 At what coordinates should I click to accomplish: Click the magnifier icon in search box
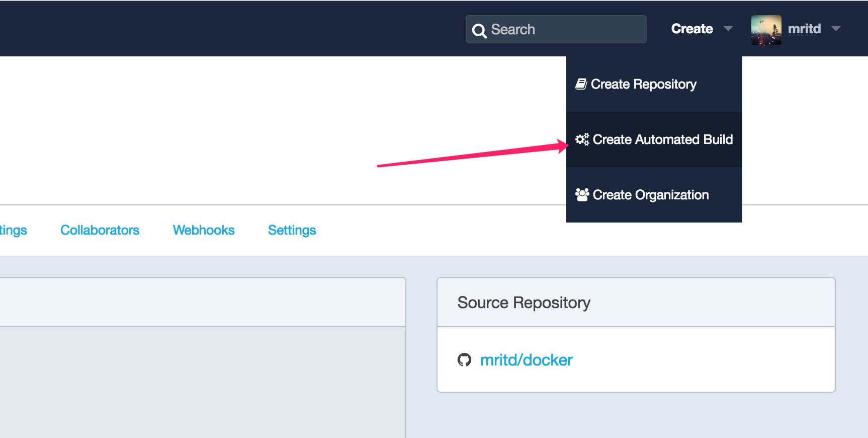[479, 31]
